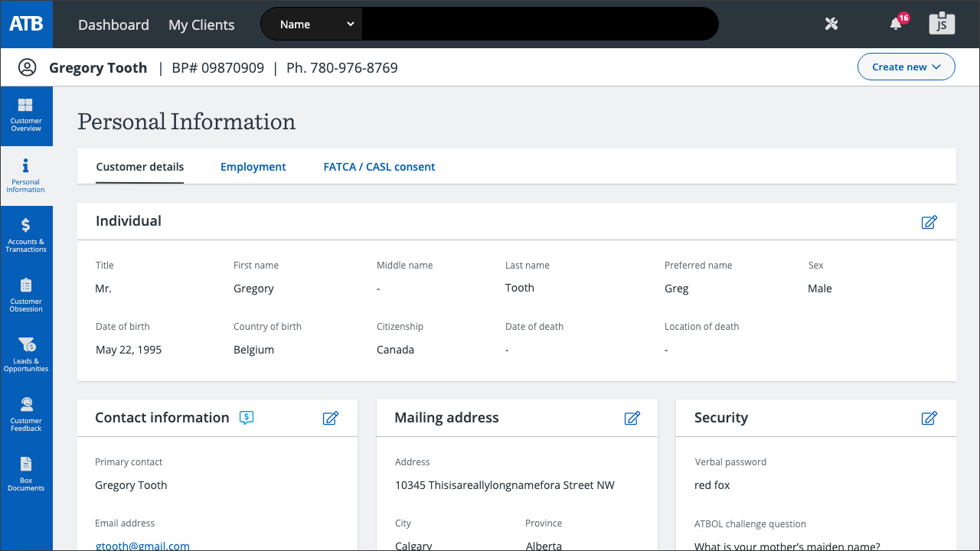This screenshot has height=551, width=980.
Task: Switch to the Employment tab
Action: [253, 167]
